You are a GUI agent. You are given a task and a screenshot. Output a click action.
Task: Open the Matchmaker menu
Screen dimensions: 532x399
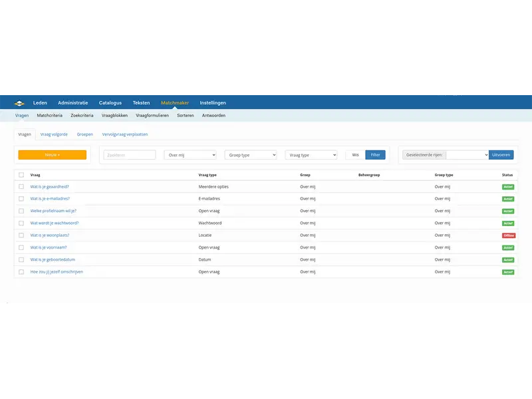point(175,103)
